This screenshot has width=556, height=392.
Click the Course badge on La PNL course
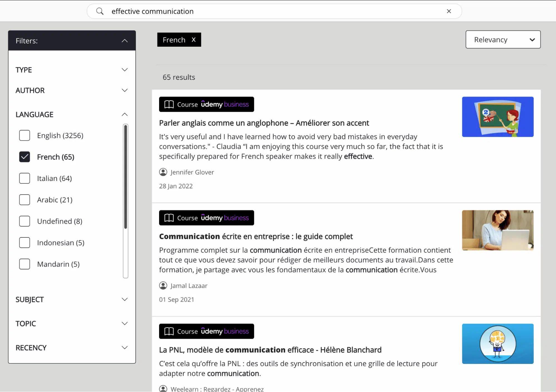[x=206, y=331]
